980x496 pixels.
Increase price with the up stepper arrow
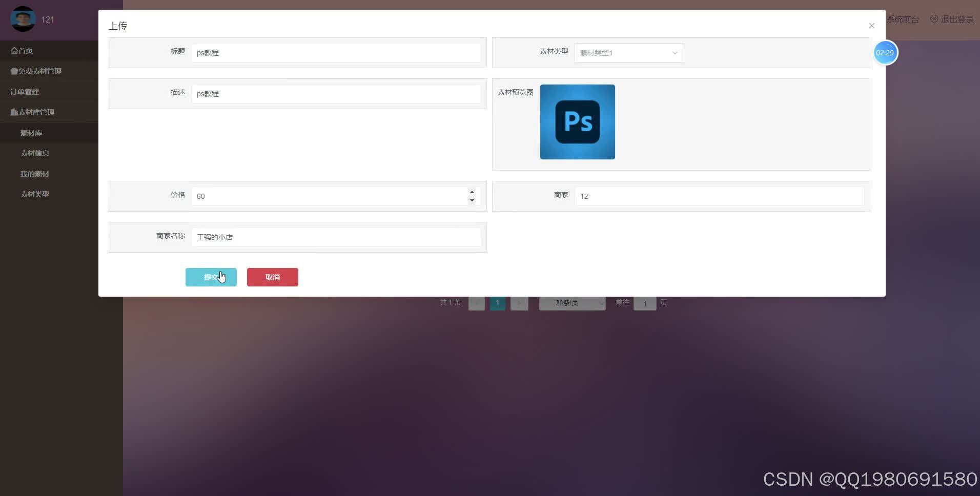tap(472, 192)
